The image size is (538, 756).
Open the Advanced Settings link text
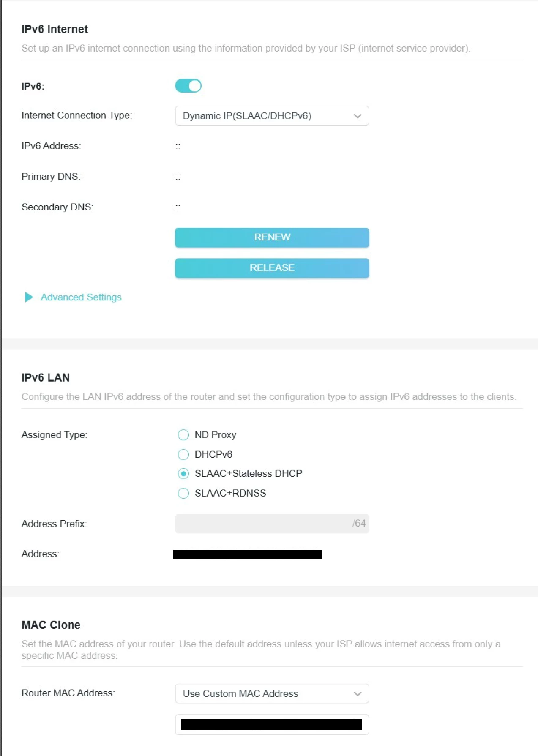[81, 297]
